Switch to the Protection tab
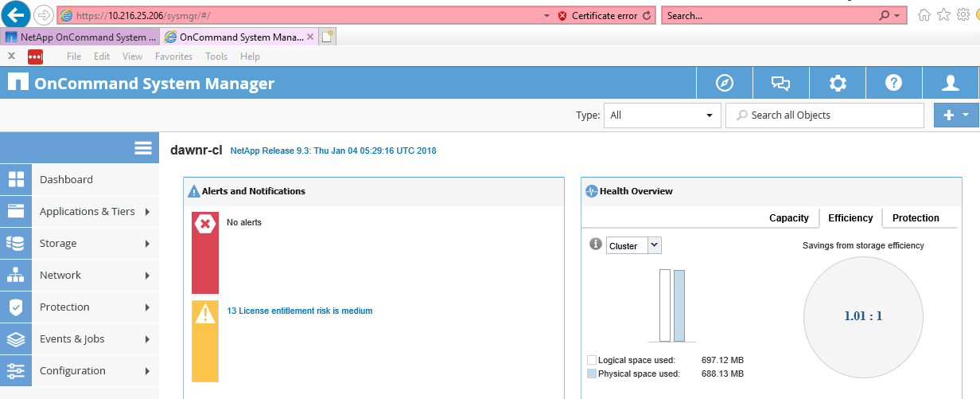The height and width of the screenshot is (399, 980). tap(916, 218)
